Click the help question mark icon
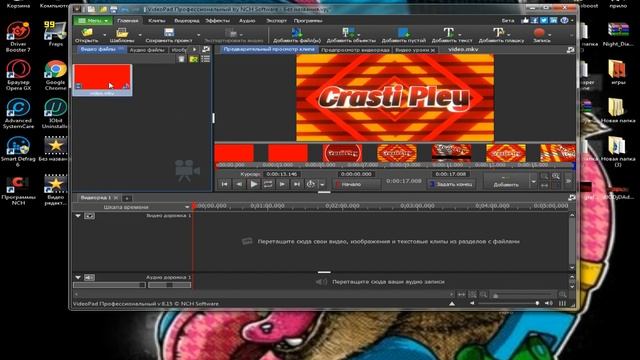This screenshot has height=360, width=640. [x=564, y=20]
